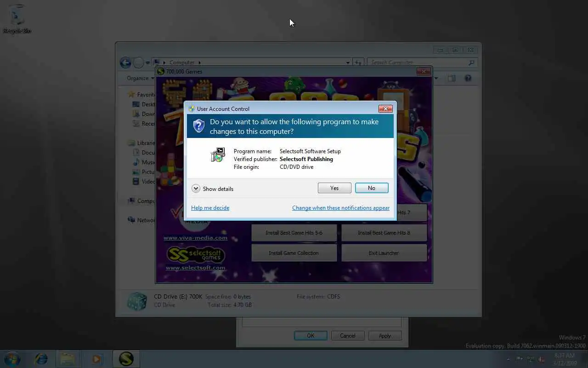Click Install Best Game Hits 8 button

[384, 233]
